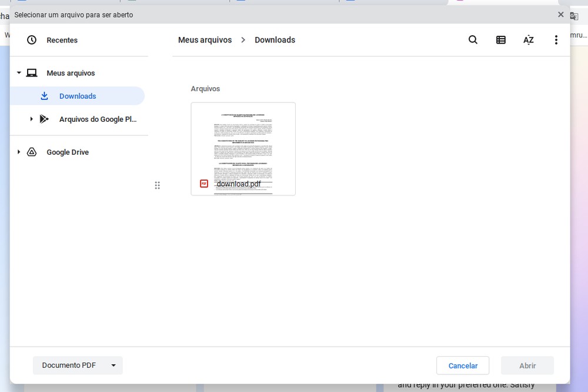Viewport: 588px width, 392px height.
Task: Click the Google Play icon in sidebar
Action: click(44, 118)
